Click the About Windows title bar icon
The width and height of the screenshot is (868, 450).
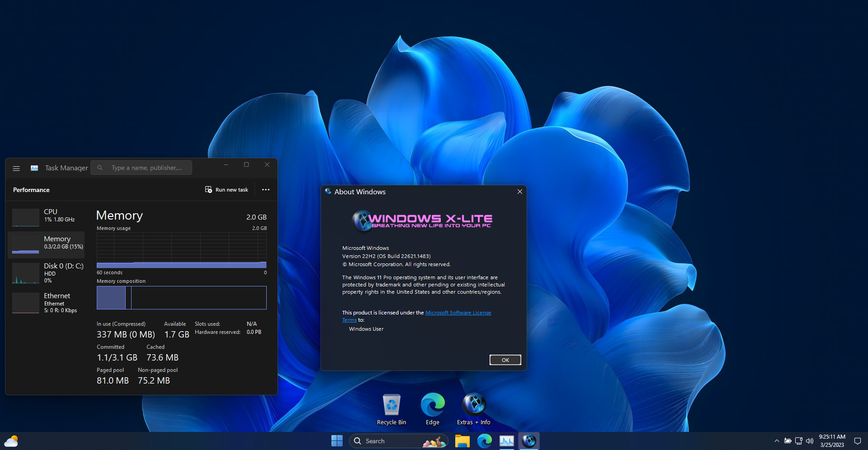328,192
